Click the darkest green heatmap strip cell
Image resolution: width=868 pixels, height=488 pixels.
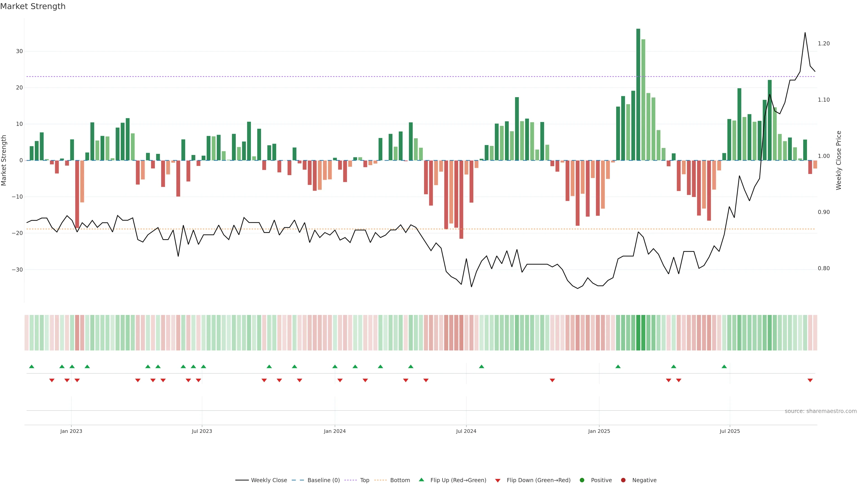pyautogui.click(x=638, y=332)
